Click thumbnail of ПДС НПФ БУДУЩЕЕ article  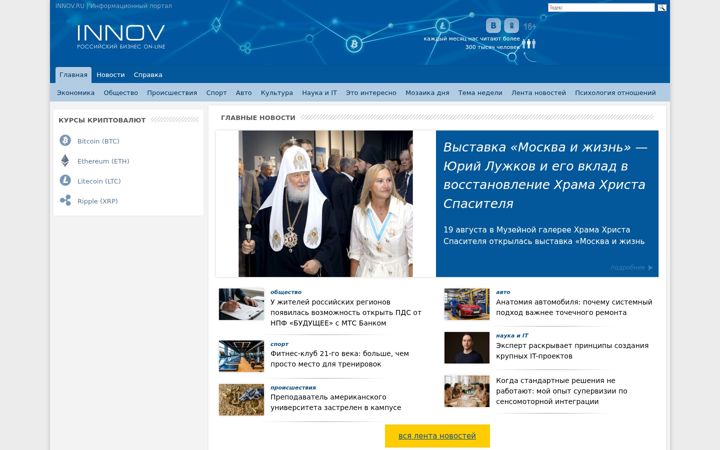[242, 304]
